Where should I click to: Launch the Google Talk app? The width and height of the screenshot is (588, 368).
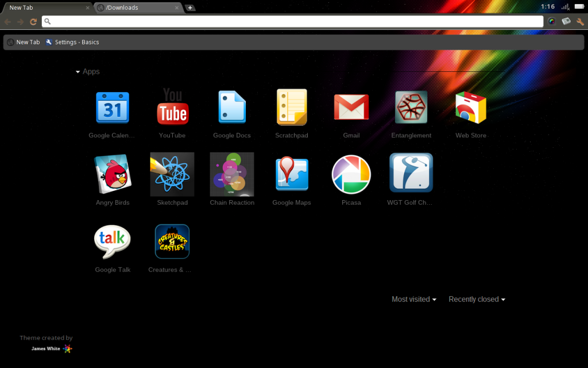[x=113, y=241]
